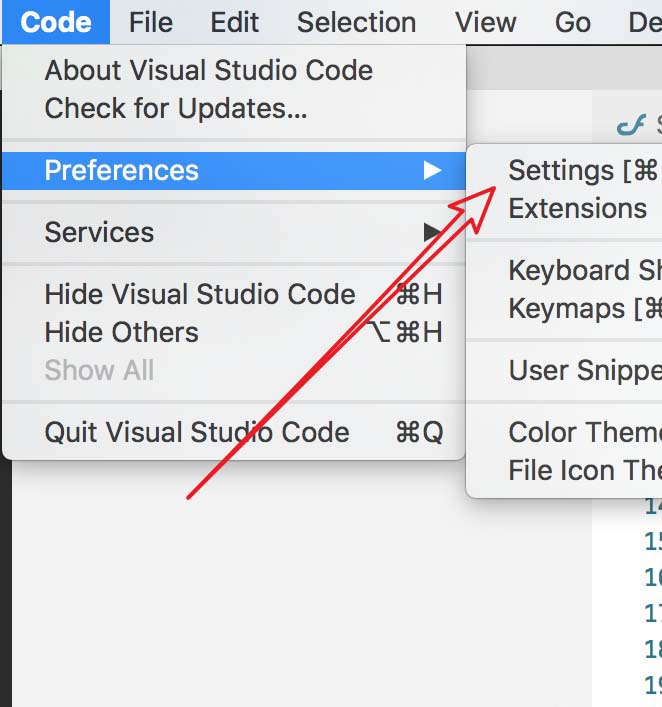Image resolution: width=662 pixels, height=707 pixels.
Task: Select Hide Others menu entry
Action: pos(122,333)
